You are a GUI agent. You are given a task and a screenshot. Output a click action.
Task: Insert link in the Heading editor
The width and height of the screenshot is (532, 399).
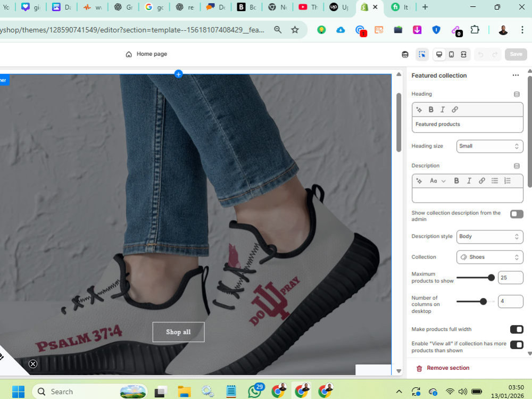click(x=455, y=110)
